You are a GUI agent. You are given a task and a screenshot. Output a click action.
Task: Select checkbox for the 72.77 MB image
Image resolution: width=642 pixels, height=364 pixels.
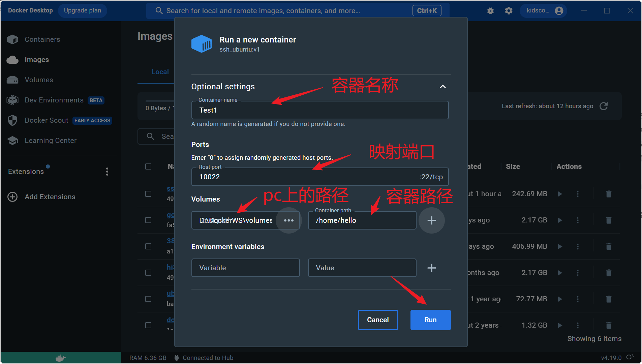(x=148, y=299)
